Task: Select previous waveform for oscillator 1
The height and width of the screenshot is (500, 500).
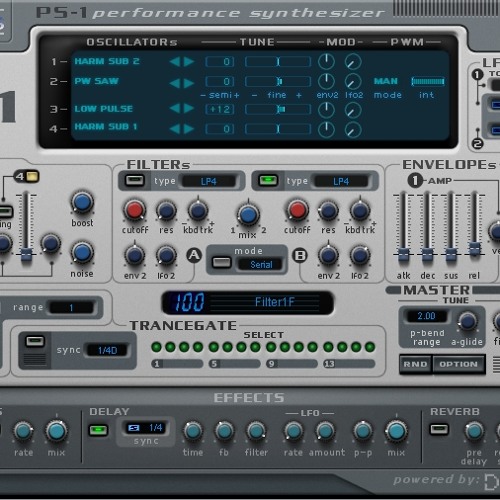Action: click(175, 61)
